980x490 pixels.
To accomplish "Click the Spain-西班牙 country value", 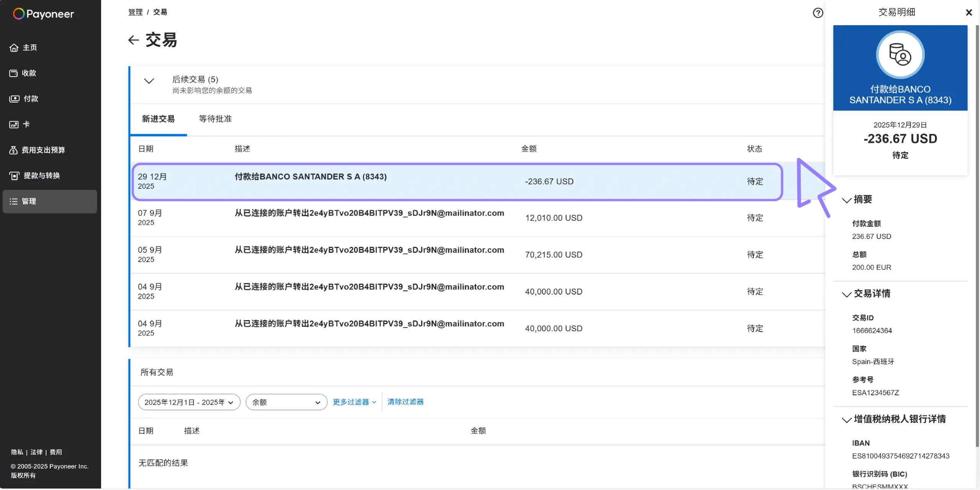I will tap(873, 361).
